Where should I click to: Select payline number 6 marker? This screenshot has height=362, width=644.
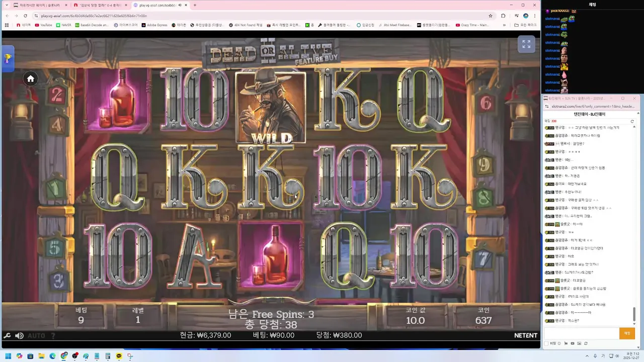tap(486, 103)
